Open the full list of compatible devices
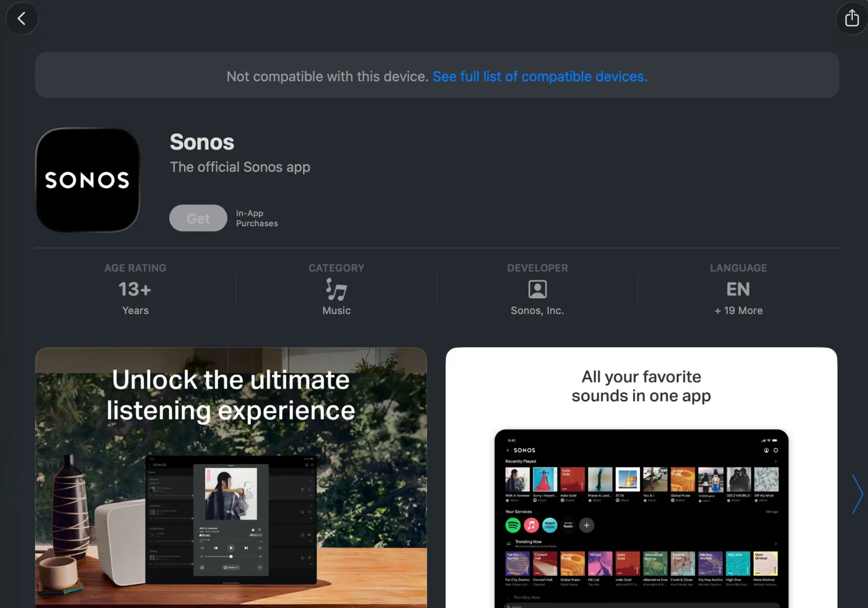The width and height of the screenshot is (868, 608). click(x=540, y=76)
